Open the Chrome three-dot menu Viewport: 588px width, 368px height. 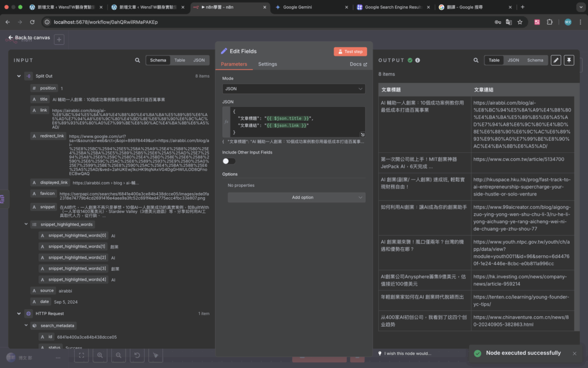(x=580, y=22)
